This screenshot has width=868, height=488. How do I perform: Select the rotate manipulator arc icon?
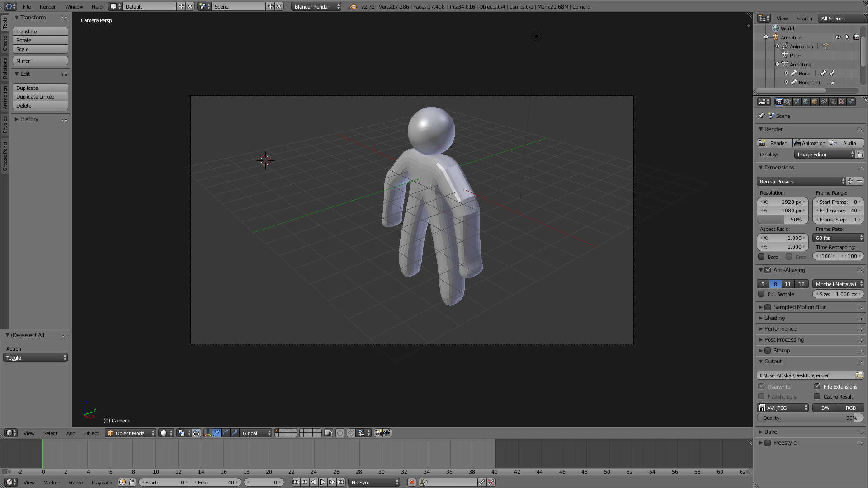point(226,433)
